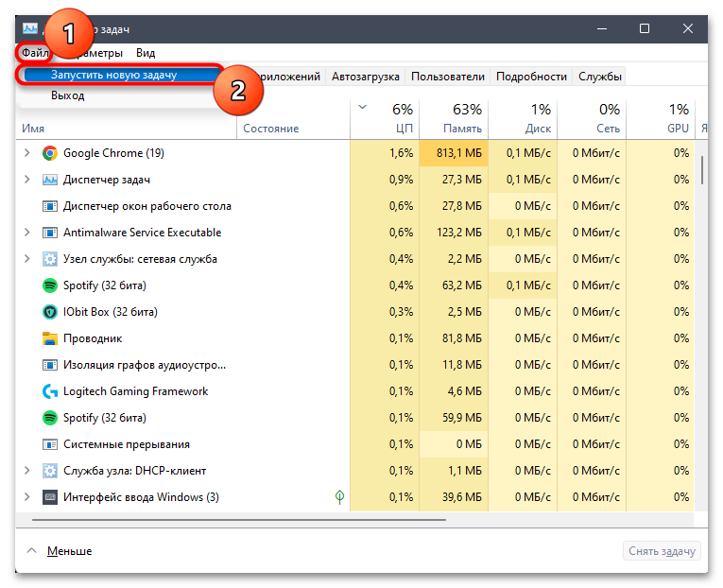Click the 123,2 МБ memory cell
Screen dimensions: 723x588
click(454, 233)
